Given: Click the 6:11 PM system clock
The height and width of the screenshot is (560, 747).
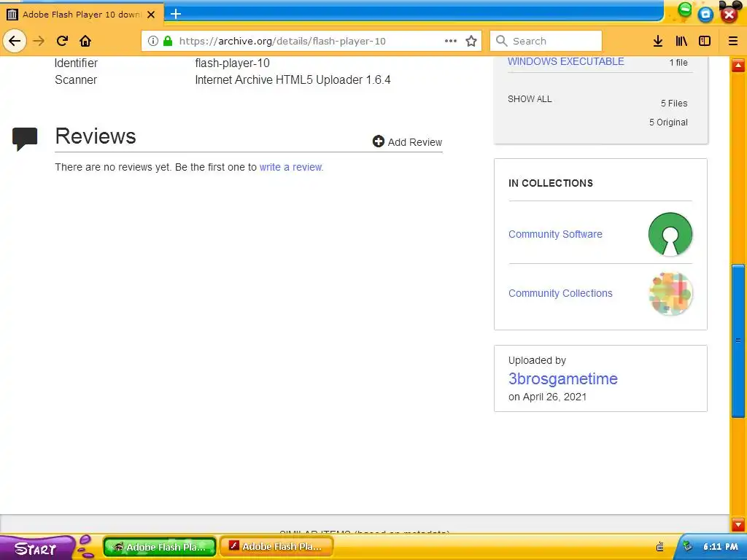Looking at the screenshot, I should (720, 547).
